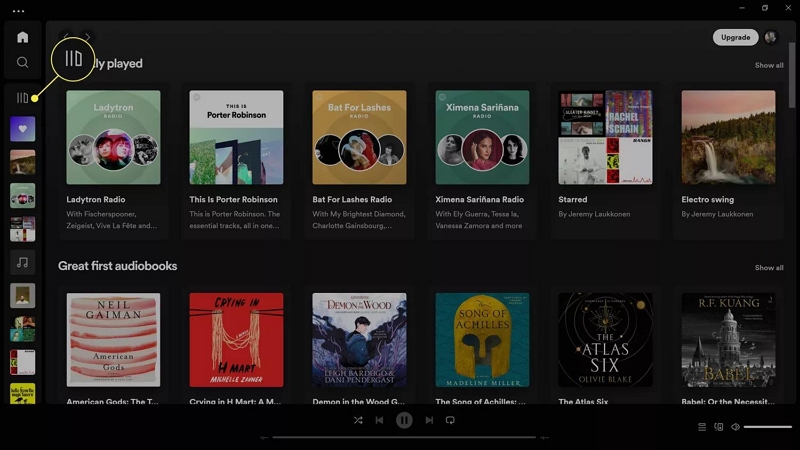Expand Your Library panel
Screen dimensions: 800x450
click(23, 98)
